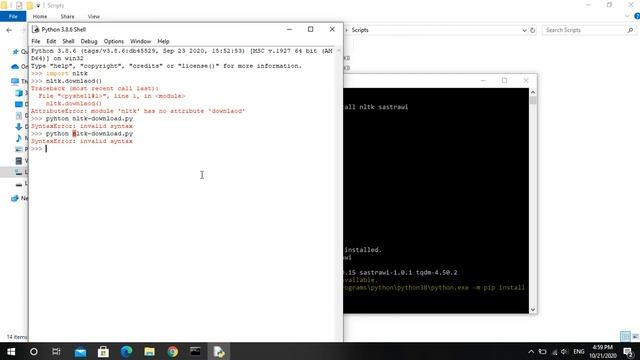Click the Python Shell title bar icon

coord(36,29)
